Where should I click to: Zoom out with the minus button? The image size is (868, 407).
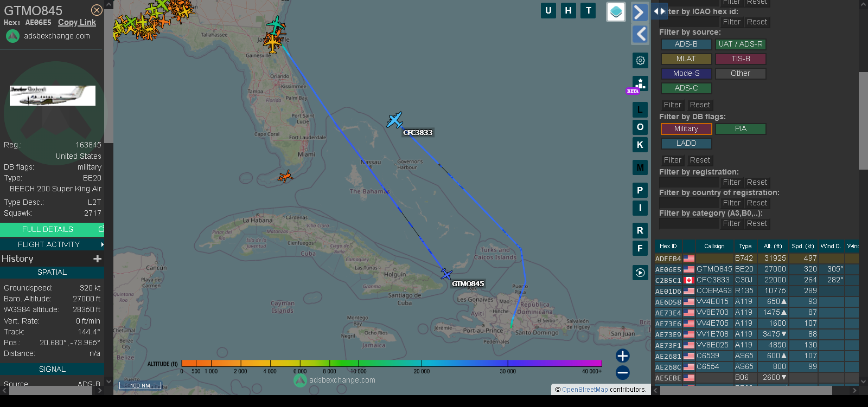(623, 372)
